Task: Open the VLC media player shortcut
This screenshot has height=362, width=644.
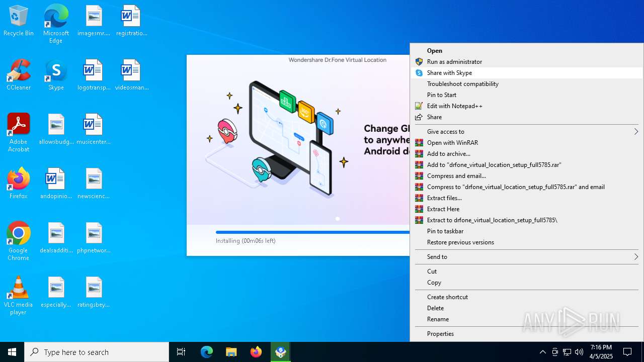Action: [x=19, y=296]
